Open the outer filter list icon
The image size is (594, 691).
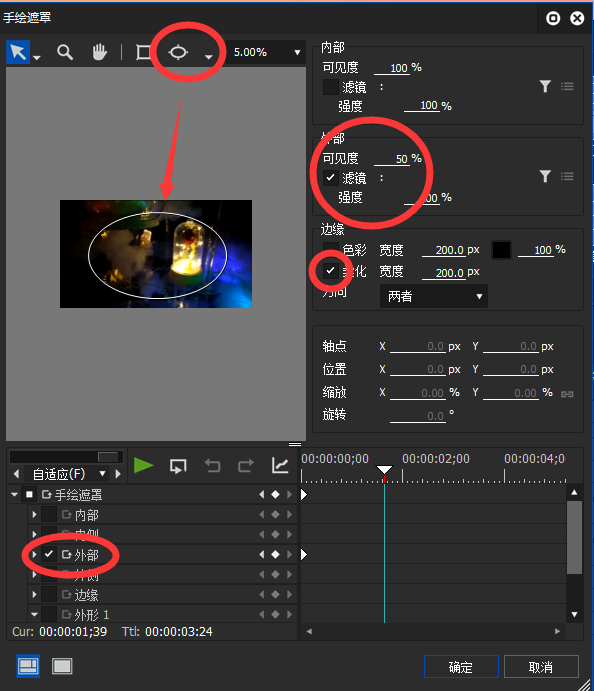coord(567,177)
